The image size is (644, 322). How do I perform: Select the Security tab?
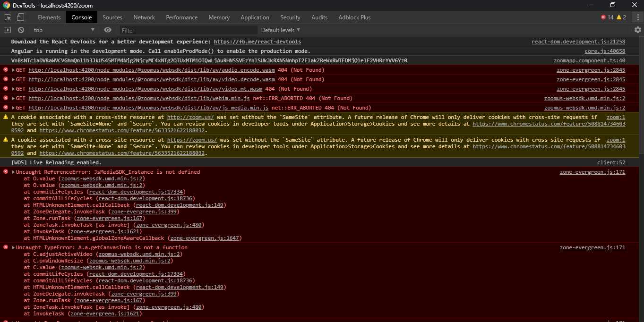click(290, 17)
